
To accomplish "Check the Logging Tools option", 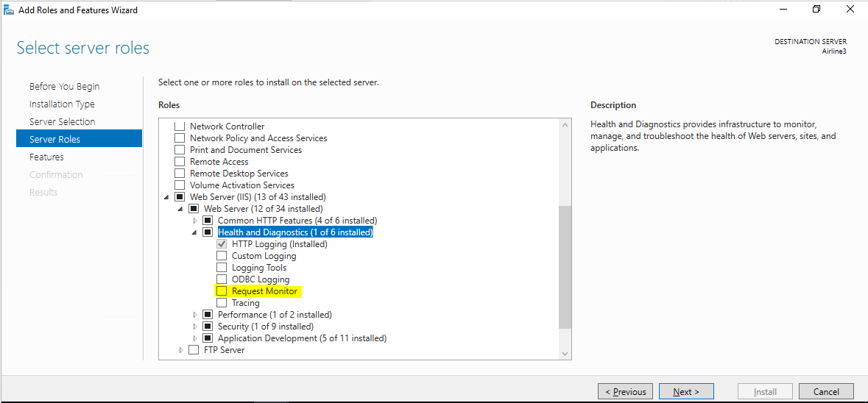I will 222,268.
